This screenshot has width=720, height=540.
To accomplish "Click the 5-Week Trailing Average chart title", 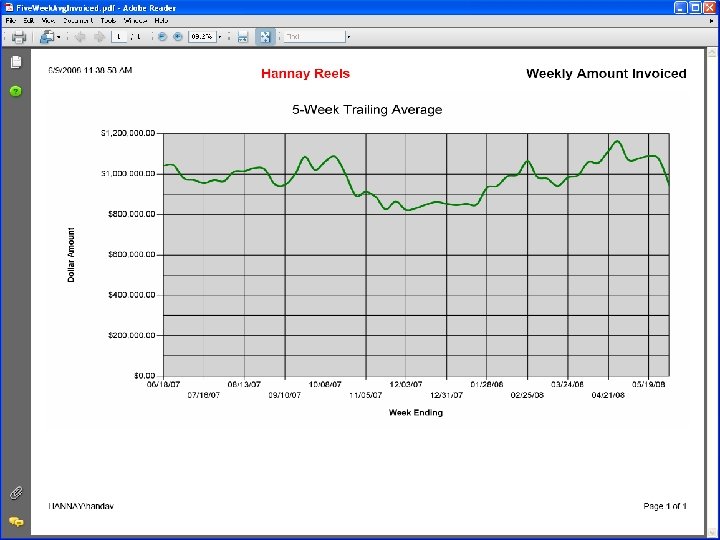I will click(367, 109).
